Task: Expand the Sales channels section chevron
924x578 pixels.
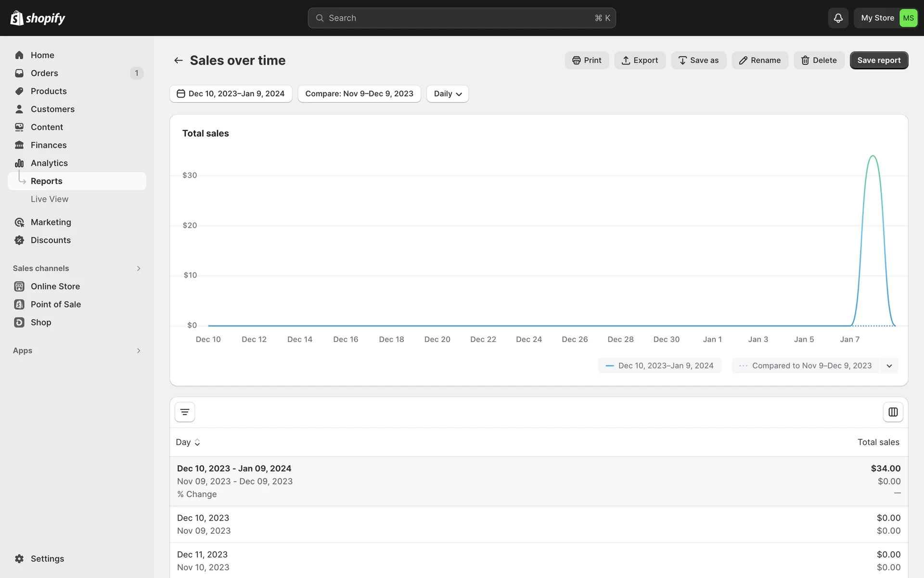Action: (139, 268)
